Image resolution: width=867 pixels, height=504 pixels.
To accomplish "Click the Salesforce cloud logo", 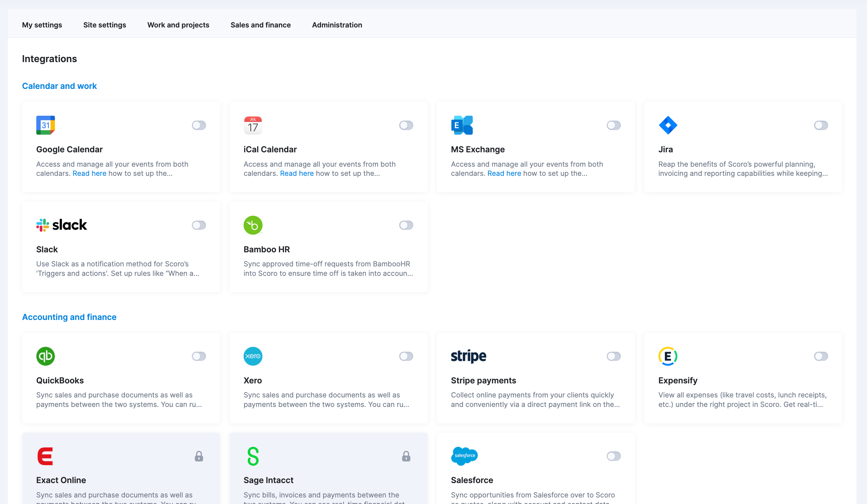I will (x=464, y=456).
